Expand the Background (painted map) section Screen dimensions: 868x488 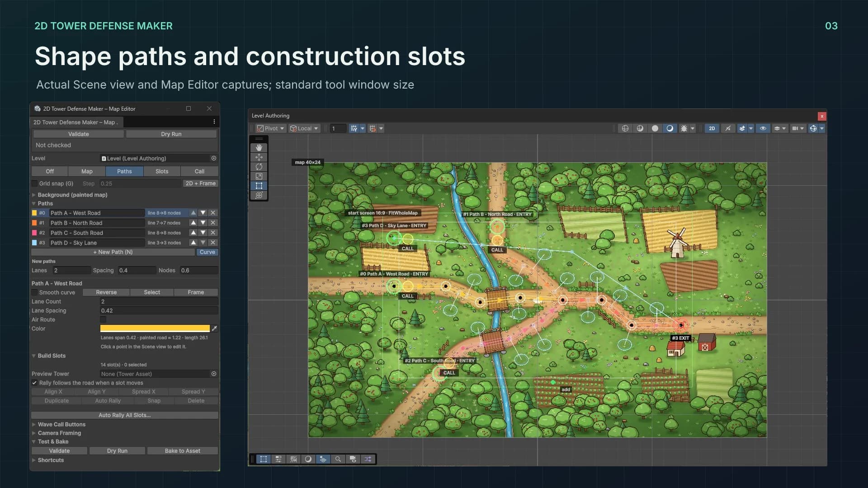point(34,195)
